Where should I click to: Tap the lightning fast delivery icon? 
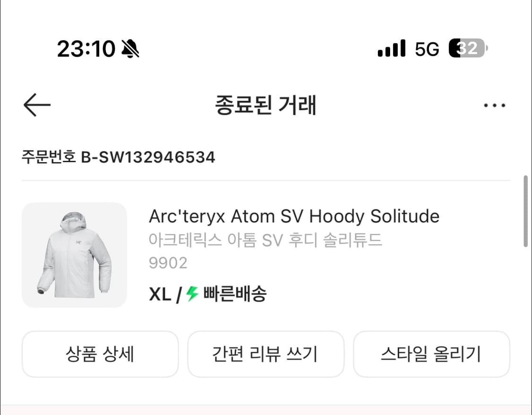click(191, 294)
